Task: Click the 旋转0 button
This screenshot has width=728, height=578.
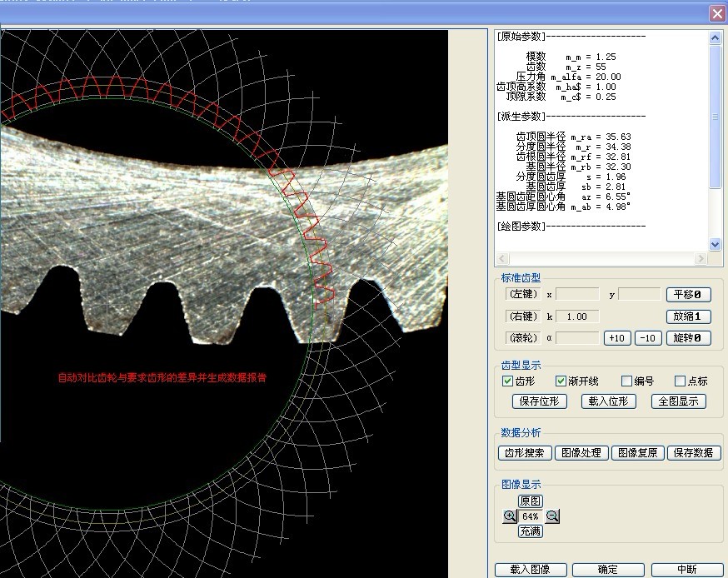Action: (x=688, y=338)
